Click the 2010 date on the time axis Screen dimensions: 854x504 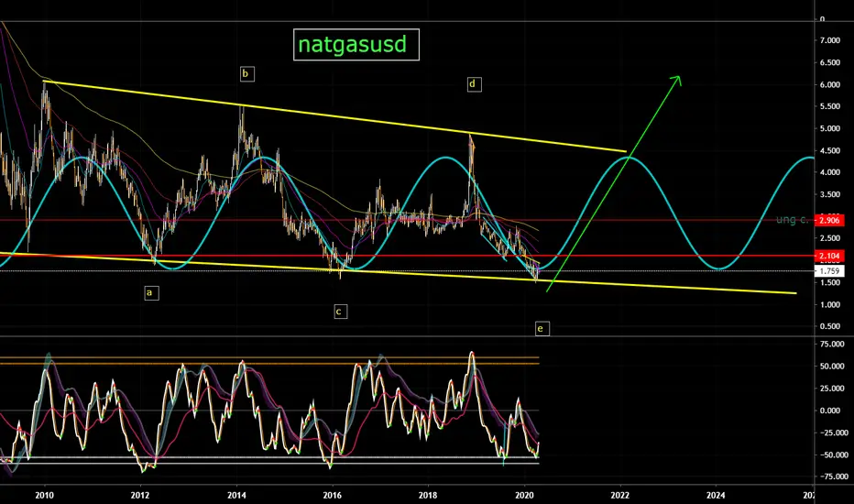click(44, 495)
